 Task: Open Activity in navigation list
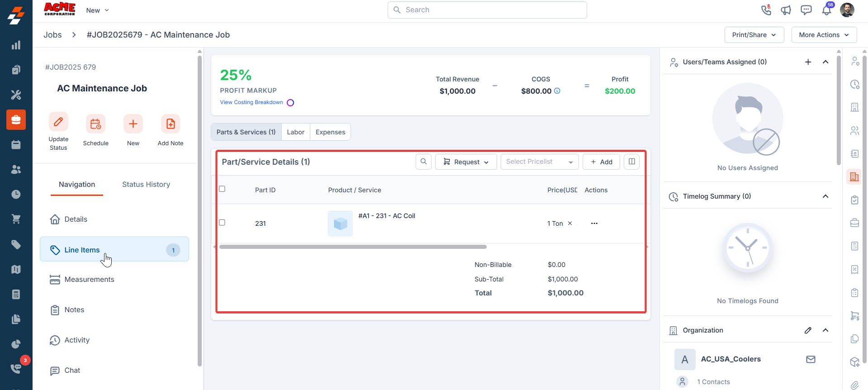point(114,340)
